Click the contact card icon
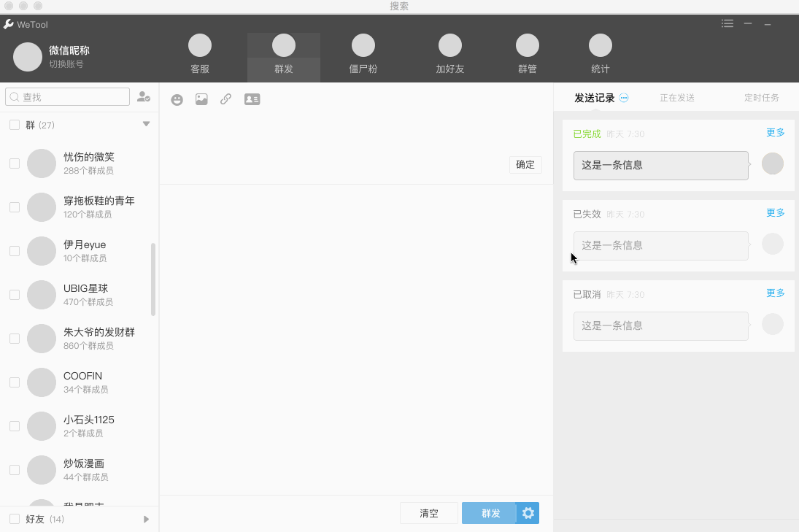This screenshot has width=799, height=532. 252,99
